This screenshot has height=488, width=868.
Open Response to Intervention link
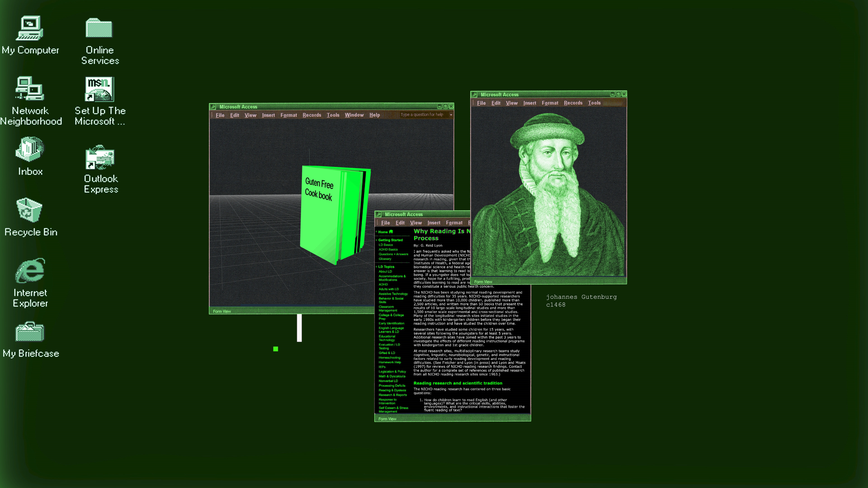(387, 401)
